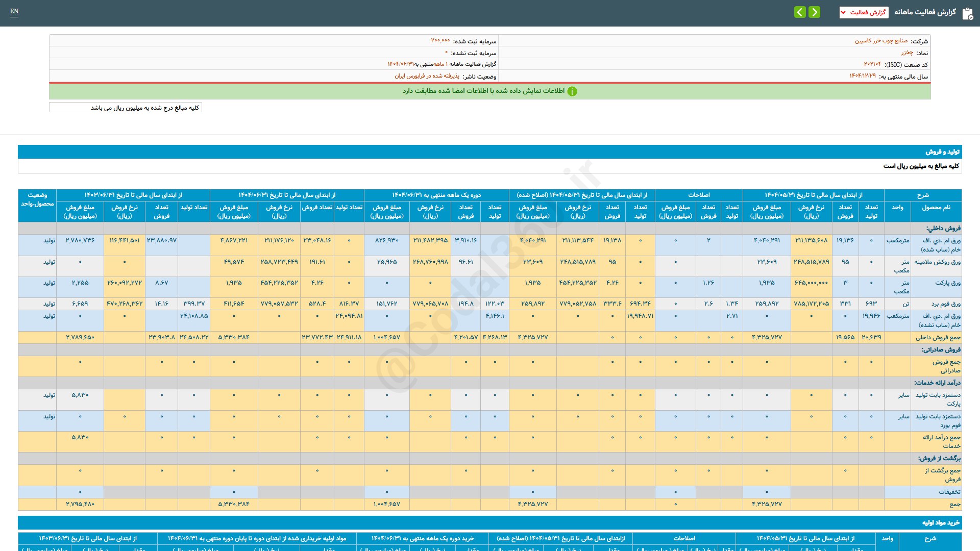Click the اصلاحات column group header
Screen dimensions: 980x551
(x=698, y=195)
